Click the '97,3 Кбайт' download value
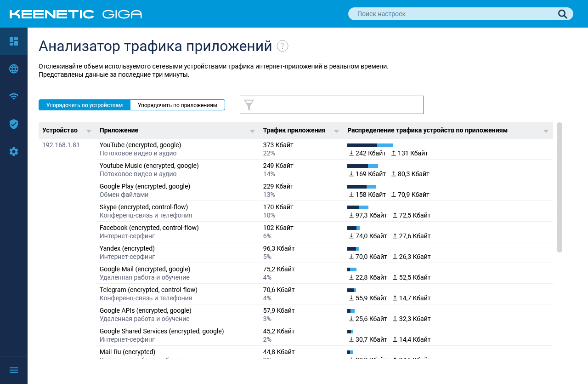Screen dimensions: 588x384 371,215
